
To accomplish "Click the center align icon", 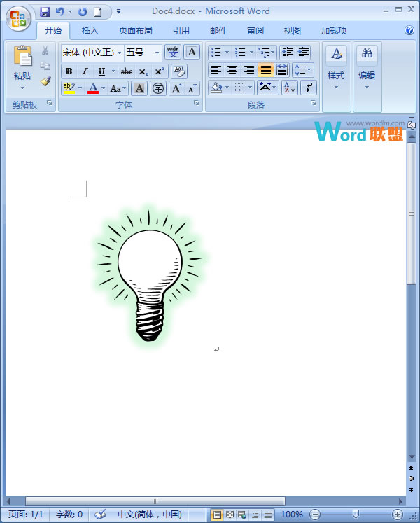I will point(232,70).
